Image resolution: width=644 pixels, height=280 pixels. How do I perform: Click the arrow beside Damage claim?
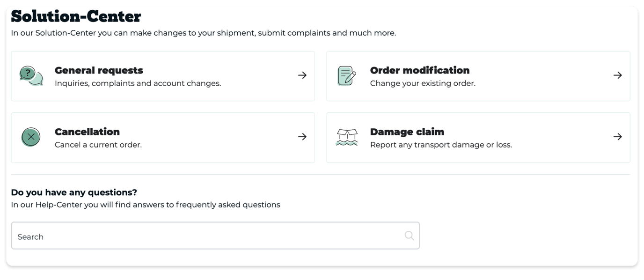point(618,137)
